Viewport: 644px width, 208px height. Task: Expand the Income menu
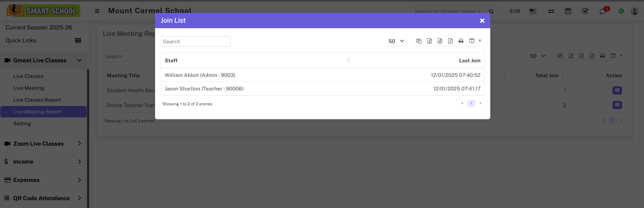tap(43, 162)
